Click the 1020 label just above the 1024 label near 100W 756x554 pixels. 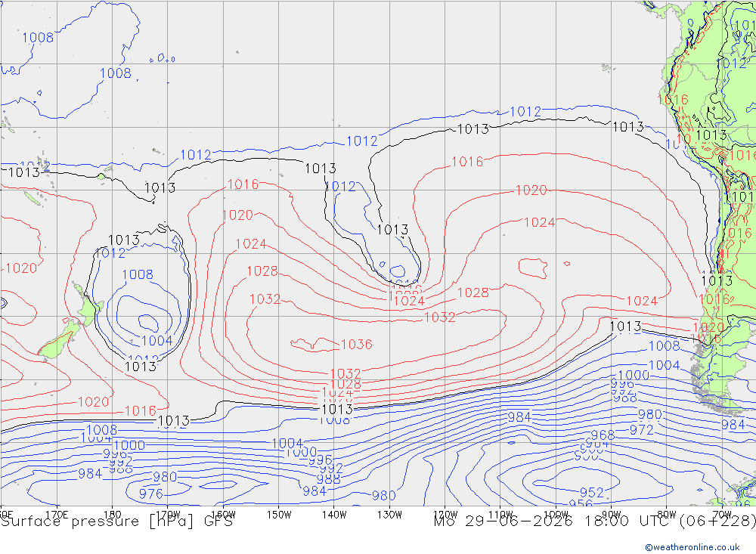pos(531,190)
